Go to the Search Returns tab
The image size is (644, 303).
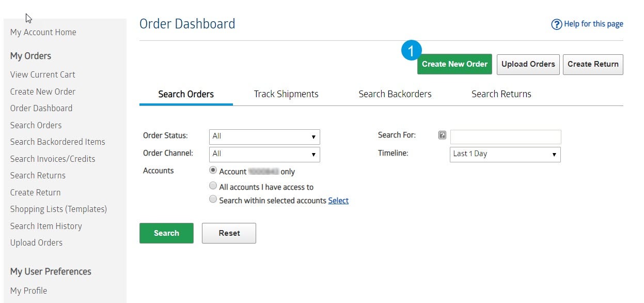point(501,94)
